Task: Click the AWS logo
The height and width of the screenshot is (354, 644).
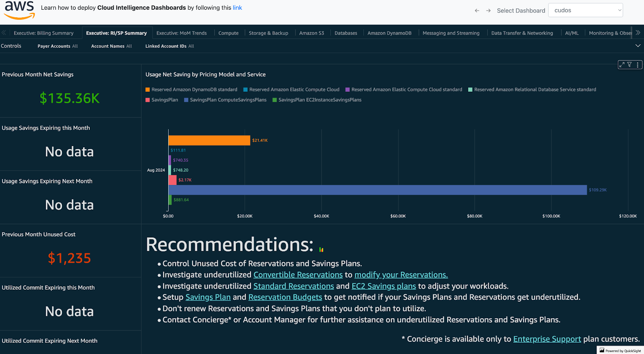Action: click(x=19, y=10)
